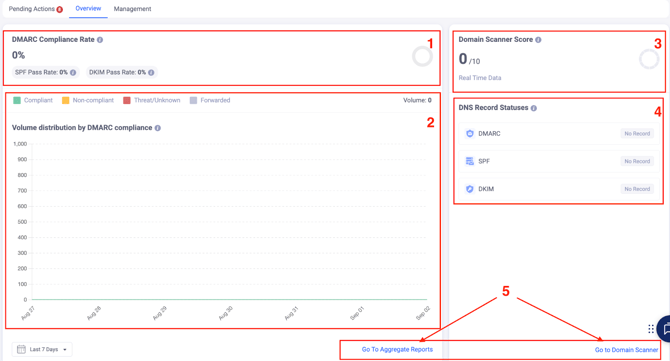Click SPF Pass Rate info icon
This screenshot has width=670, height=361.
73,73
